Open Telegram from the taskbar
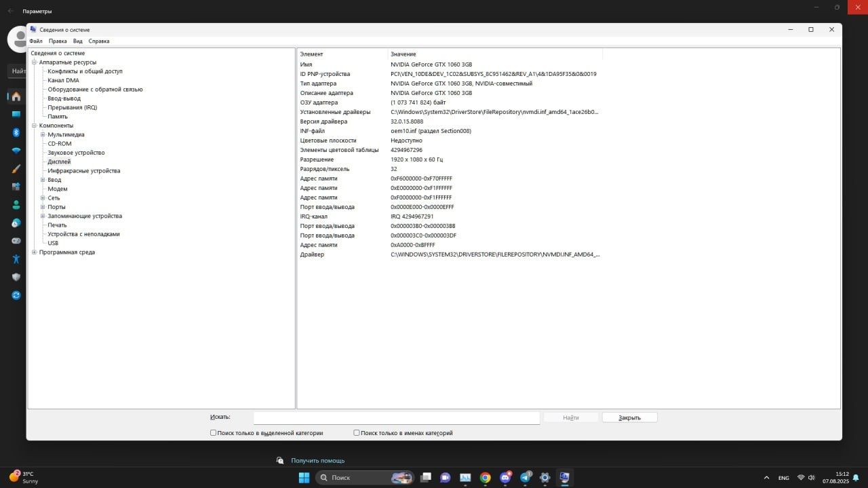 525,477
